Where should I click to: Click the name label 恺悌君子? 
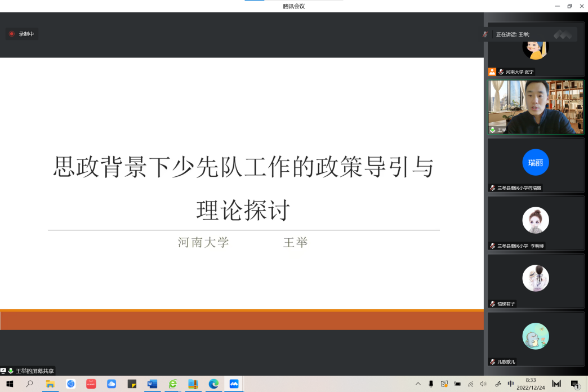506,304
